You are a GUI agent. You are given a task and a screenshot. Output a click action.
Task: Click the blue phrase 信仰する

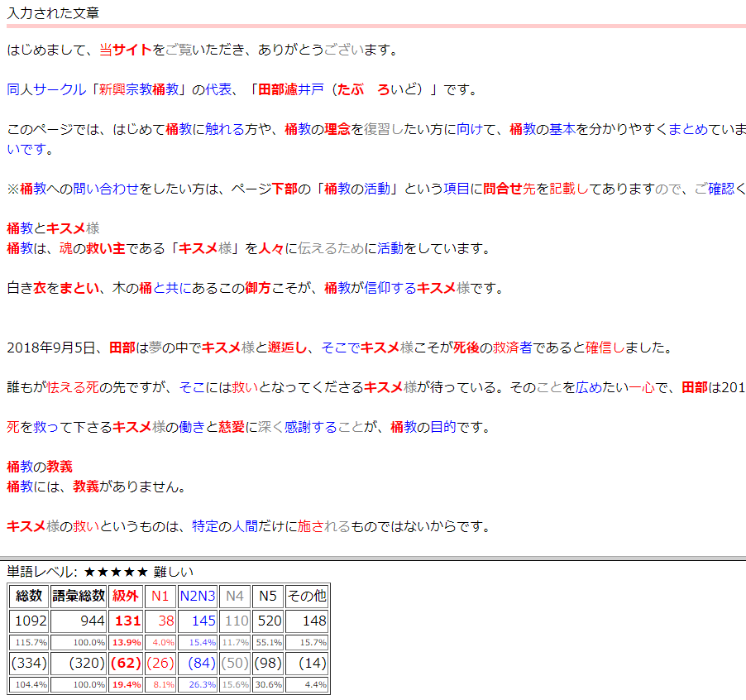pyautogui.click(x=390, y=288)
